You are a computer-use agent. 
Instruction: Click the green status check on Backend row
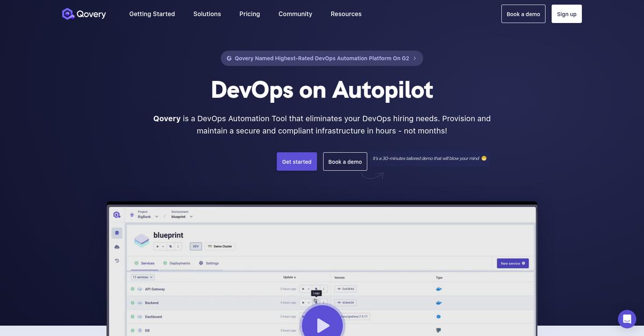[132, 303]
